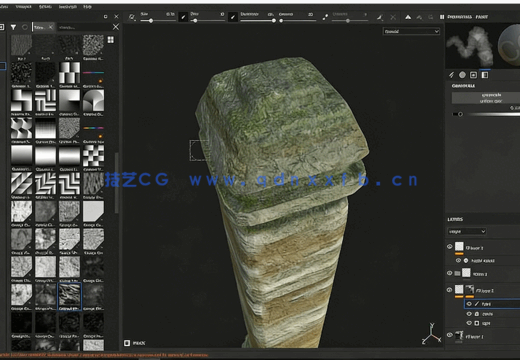
Task: Adjust the grayscale value slider
Action: (460, 114)
